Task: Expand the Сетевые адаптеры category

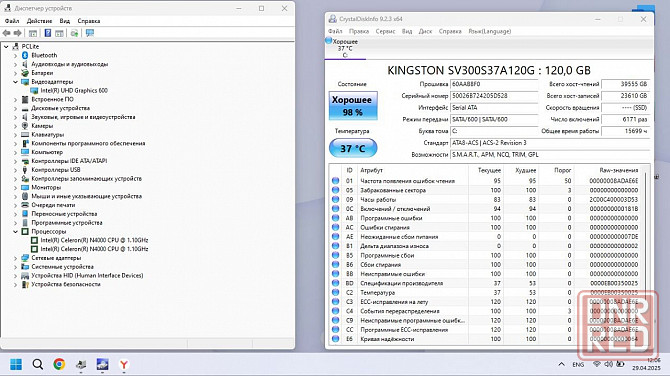Action: [15, 258]
